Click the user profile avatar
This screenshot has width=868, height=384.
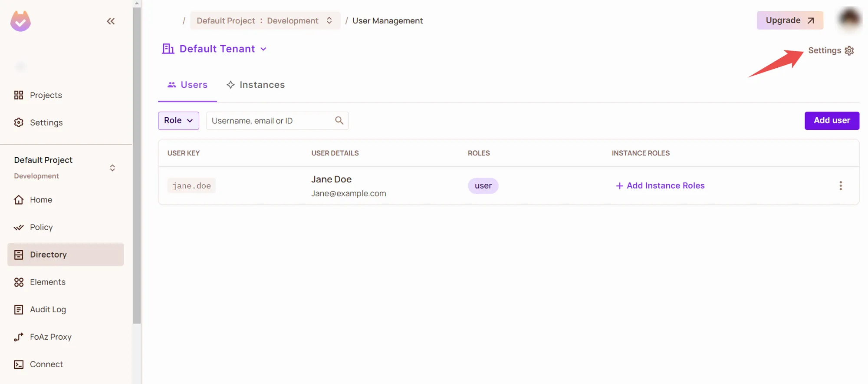(849, 20)
